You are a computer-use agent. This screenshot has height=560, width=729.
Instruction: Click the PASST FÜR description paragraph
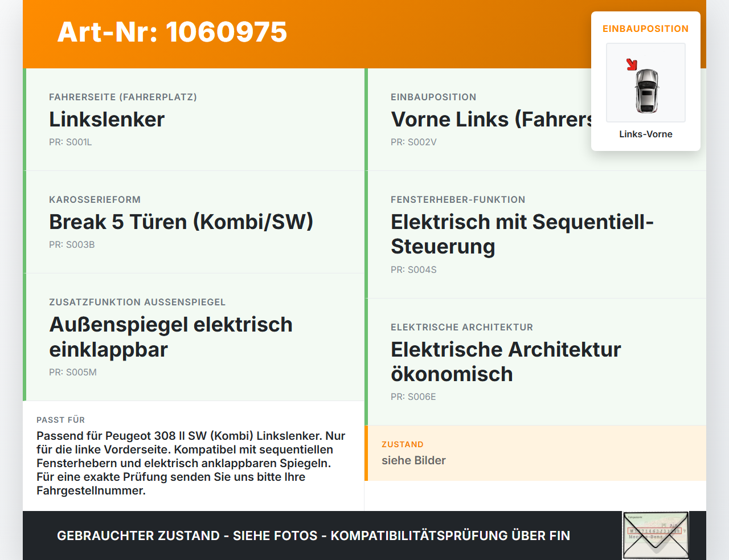tap(191, 463)
